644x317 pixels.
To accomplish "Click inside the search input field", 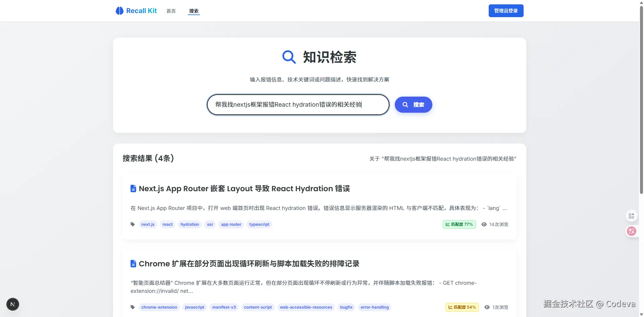I will (298, 104).
